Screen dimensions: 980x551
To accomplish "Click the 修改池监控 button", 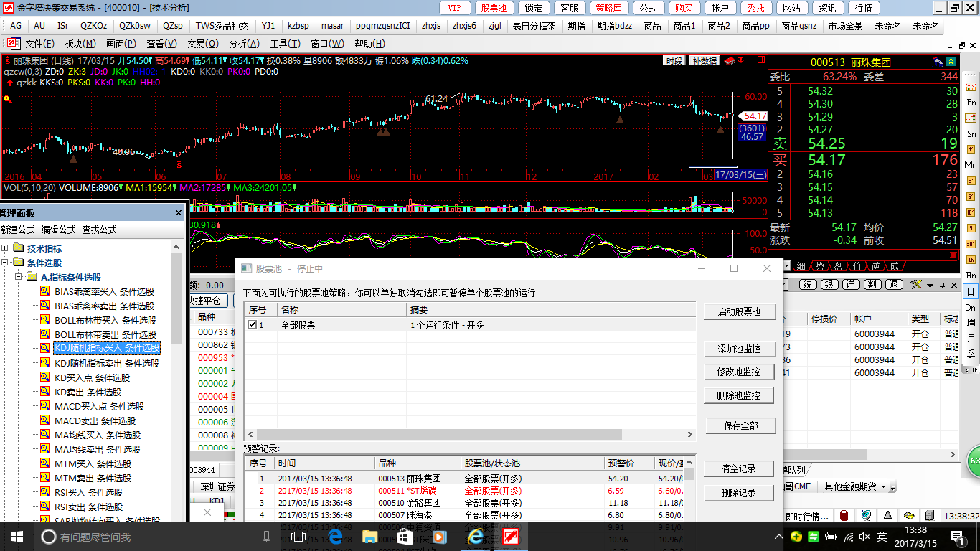I will click(739, 372).
